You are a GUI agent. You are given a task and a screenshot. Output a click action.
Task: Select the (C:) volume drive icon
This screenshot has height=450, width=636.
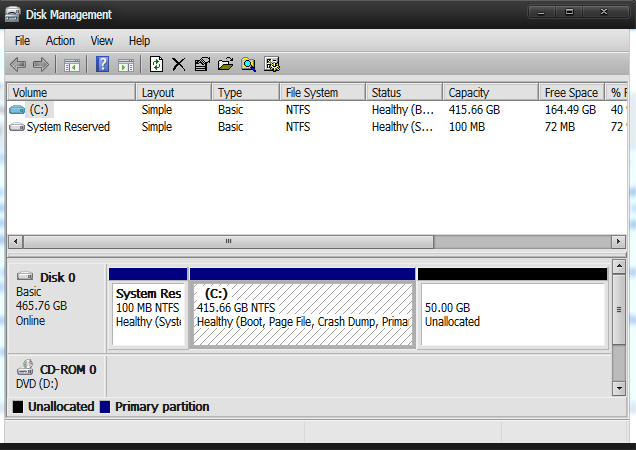click(x=17, y=110)
